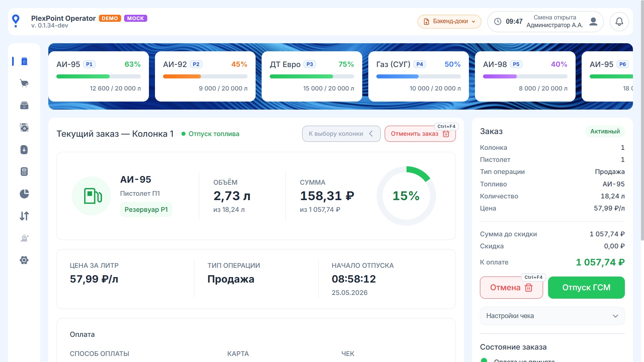
Task: Click the Смена открыта administrator panel
Action: (545, 21)
